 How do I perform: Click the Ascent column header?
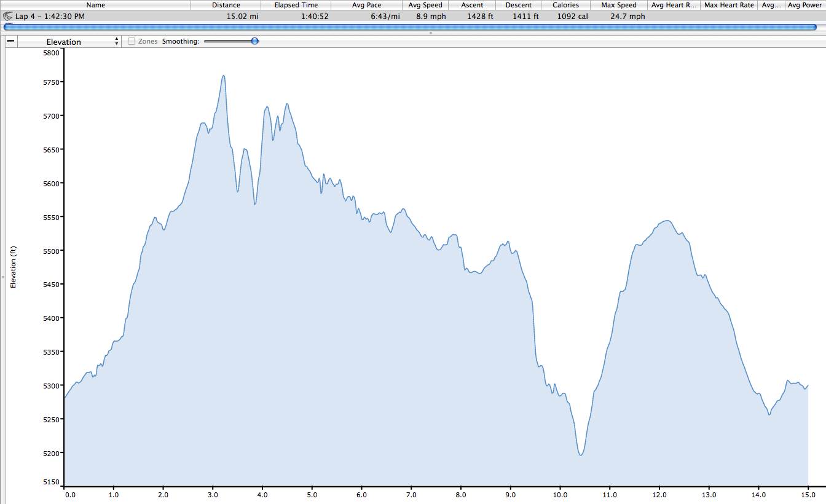pyautogui.click(x=472, y=5)
